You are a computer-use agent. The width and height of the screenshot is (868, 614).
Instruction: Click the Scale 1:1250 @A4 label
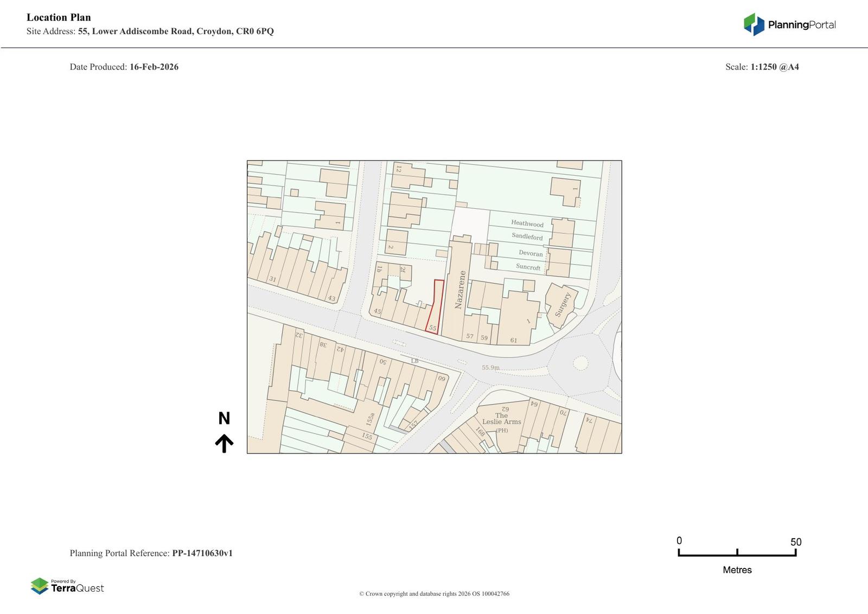[762, 67]
